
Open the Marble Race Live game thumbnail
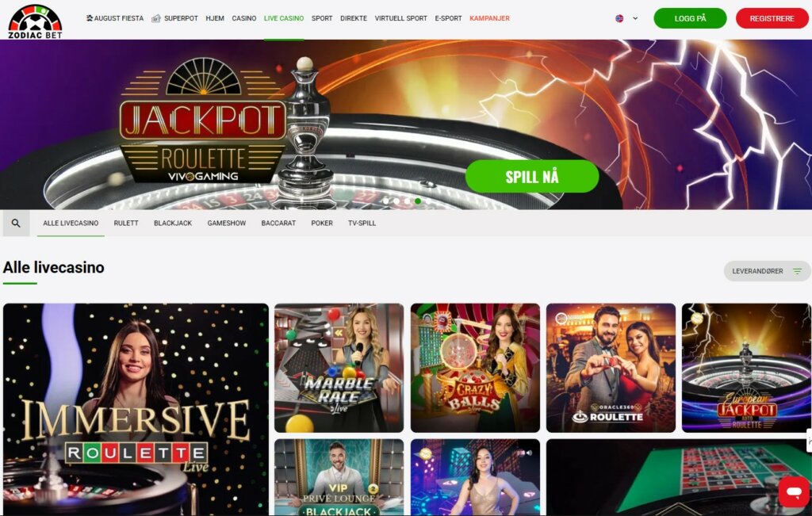pyautogui.click(x=339, y=368)
